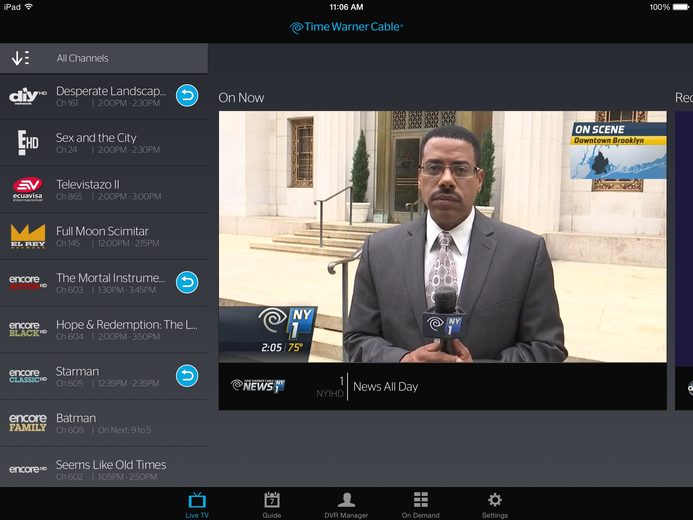Viewport: 693px width, 520px height.
Task: Tune to Full Moon Scimitar
Action: (x=104, y=236)
